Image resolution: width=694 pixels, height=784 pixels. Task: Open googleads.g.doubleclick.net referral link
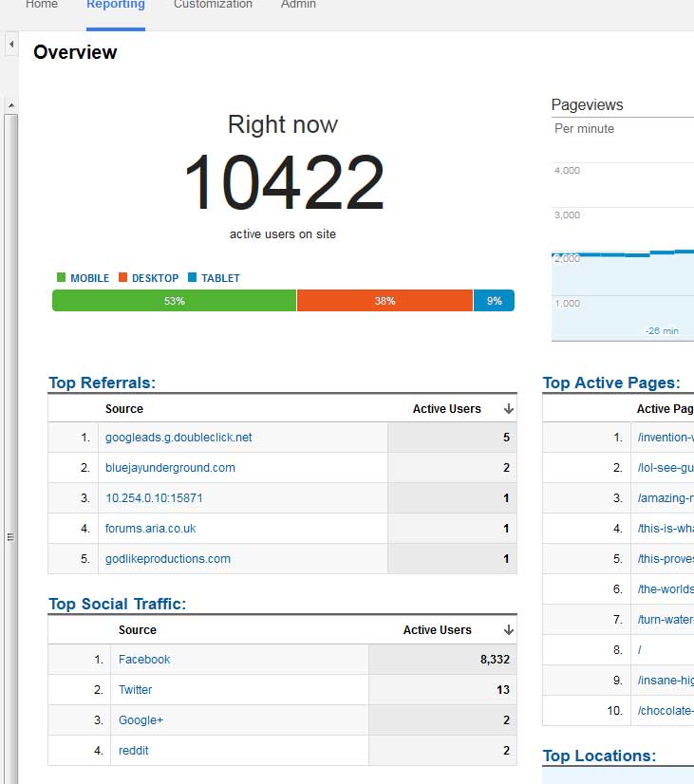(178, 438)
